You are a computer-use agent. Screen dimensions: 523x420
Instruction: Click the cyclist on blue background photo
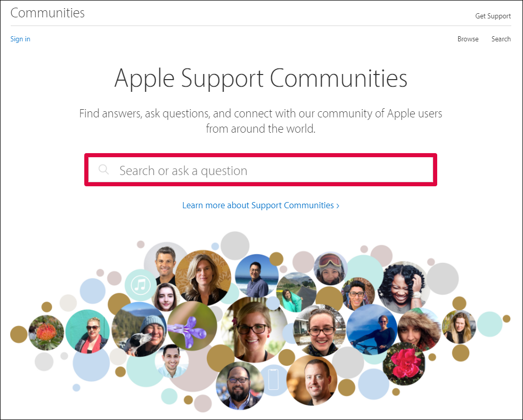click(372, 330)
